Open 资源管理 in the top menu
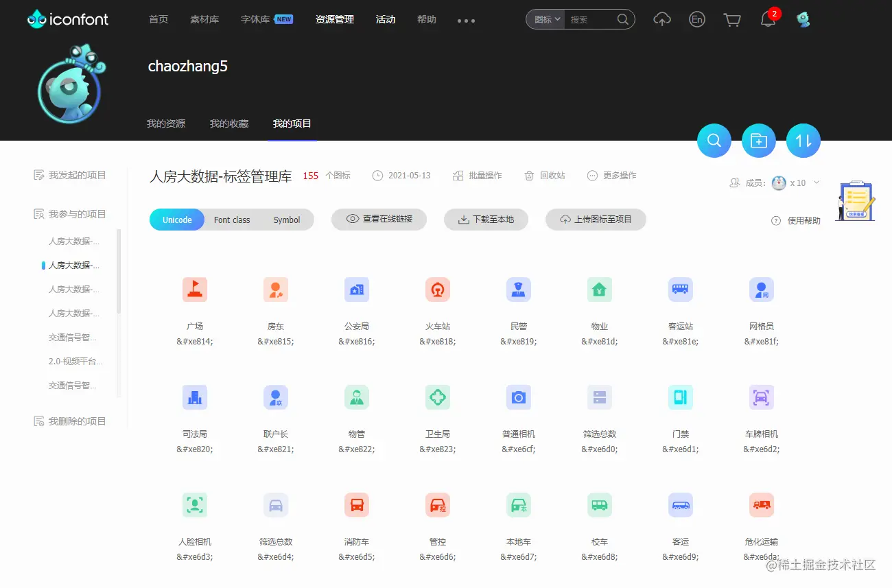 point(335,20)
